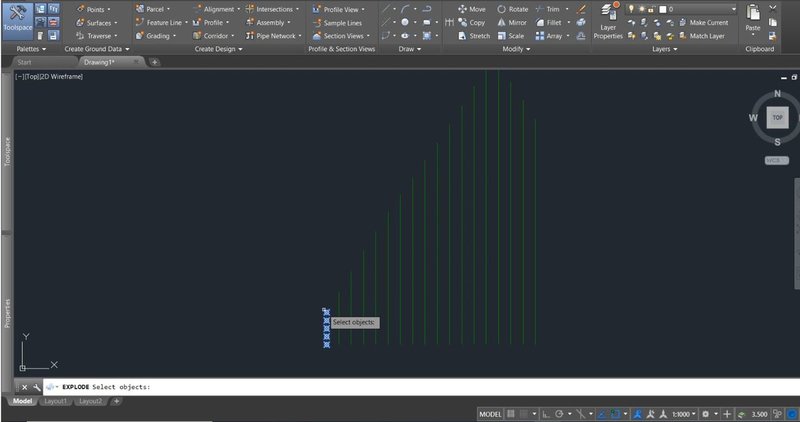
Task: Select the Mirror tool
Action: point(512,22)
